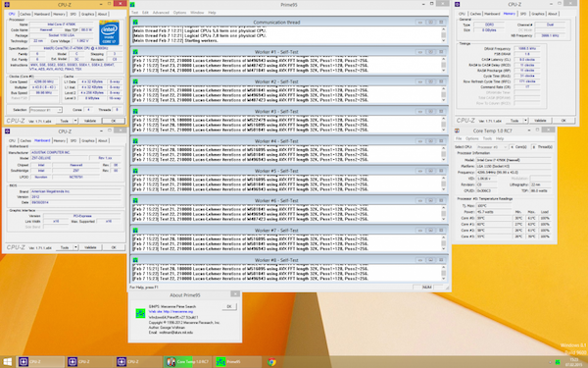The height and width of the screenshot is (368, 588).
Task: Open Windows Start button
Action: pos(8,361)
